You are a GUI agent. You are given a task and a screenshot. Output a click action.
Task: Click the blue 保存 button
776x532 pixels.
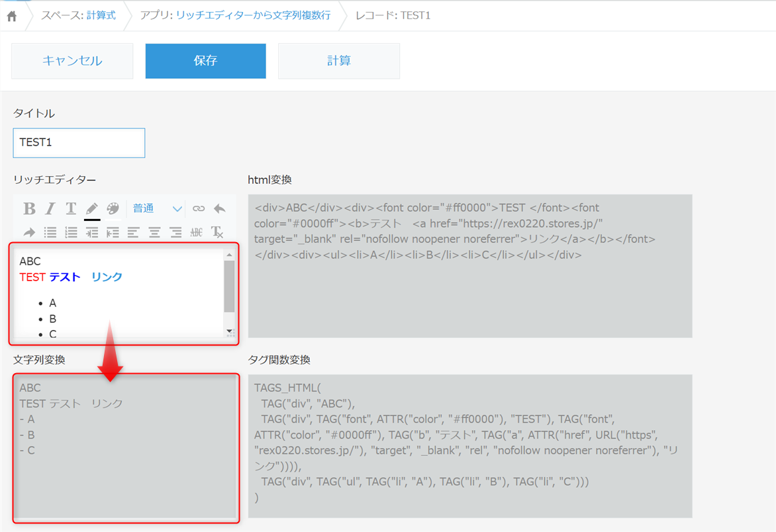[205, 61]
